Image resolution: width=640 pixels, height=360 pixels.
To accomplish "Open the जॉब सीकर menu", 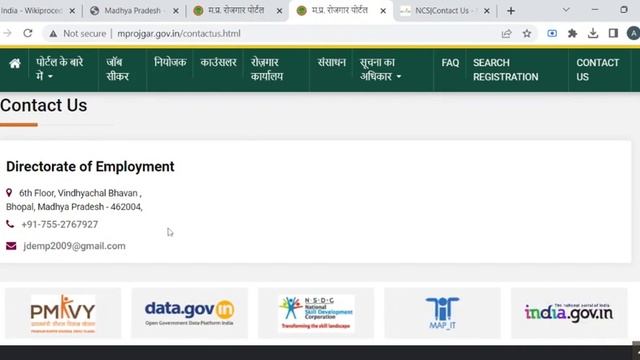I will point(118,69).
